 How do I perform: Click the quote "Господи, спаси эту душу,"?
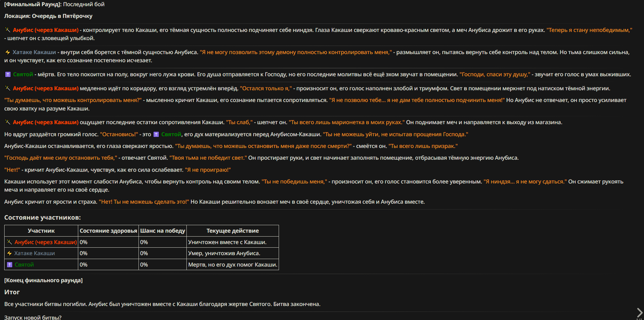pos(495,74)
